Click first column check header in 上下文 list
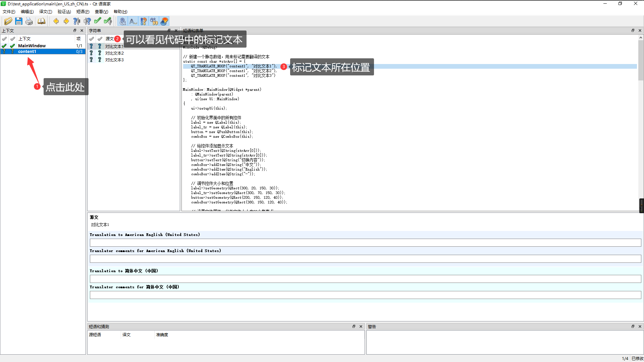The image size is (644, 362). [x=4, y=39]
